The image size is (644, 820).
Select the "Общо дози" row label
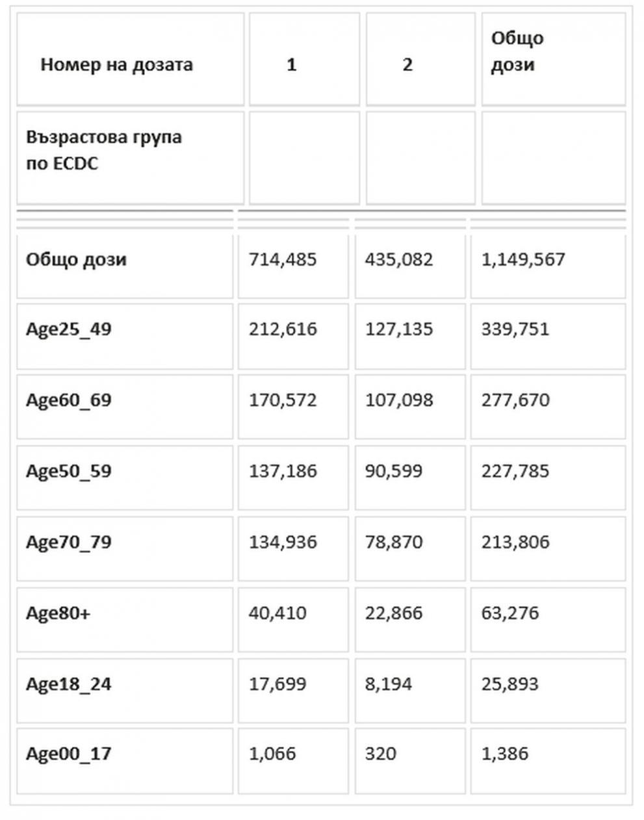77,260
